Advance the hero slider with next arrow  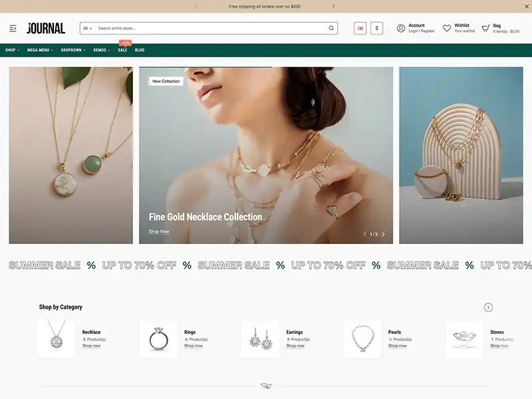383,233
